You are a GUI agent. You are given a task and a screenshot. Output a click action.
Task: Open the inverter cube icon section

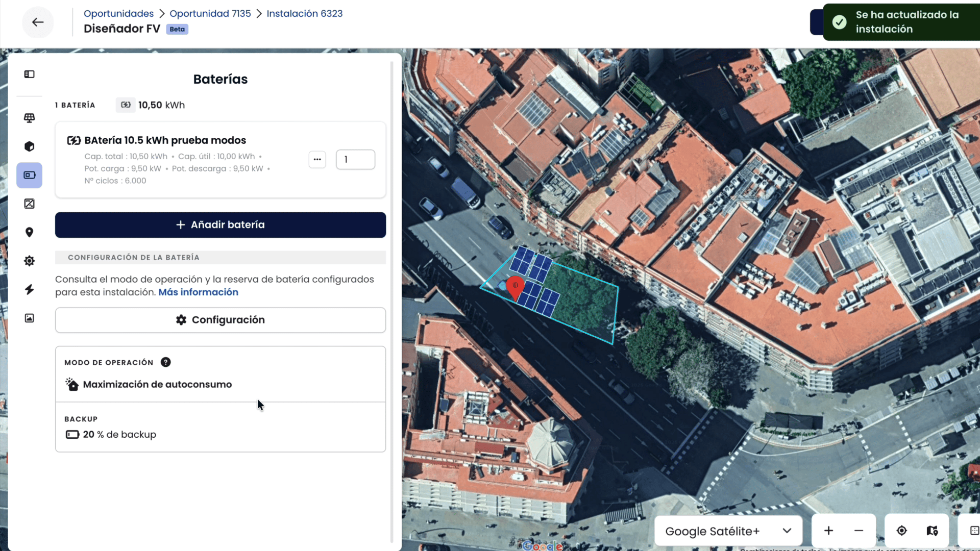click(29, 146)
